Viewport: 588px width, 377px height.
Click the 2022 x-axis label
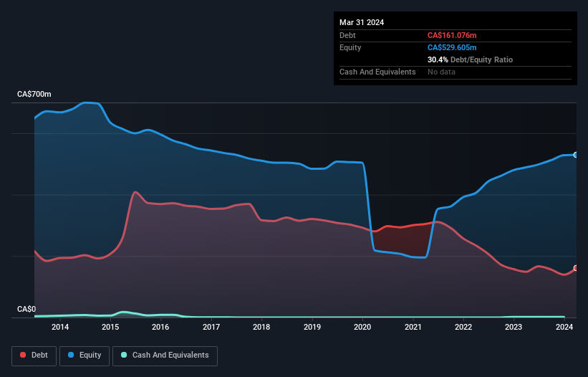pyautogui.click(x=463, y=327)
